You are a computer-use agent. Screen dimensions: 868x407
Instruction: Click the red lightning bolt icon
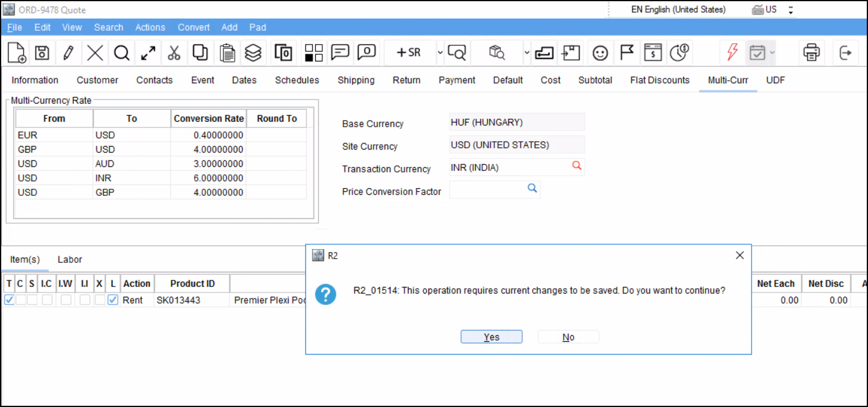pos(732,53)
